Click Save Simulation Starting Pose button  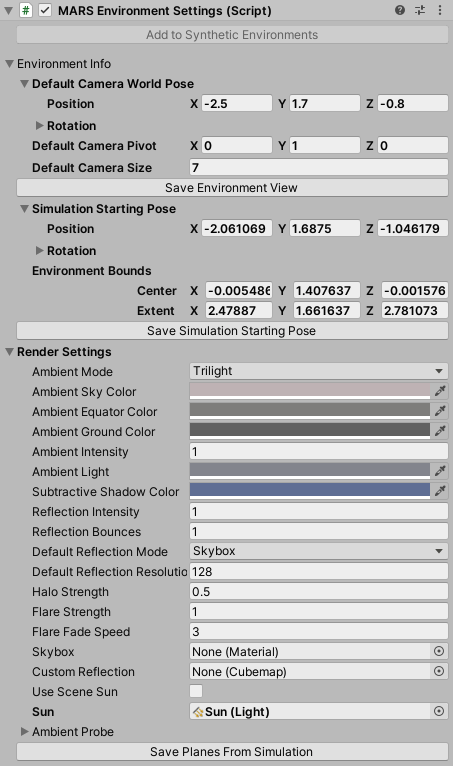coord(232,331)
